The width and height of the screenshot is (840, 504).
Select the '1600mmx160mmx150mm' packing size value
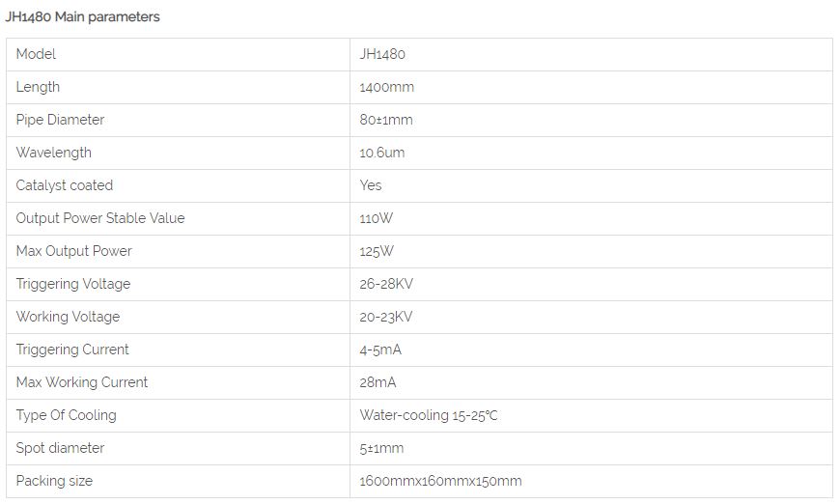[x=440, y=481]
